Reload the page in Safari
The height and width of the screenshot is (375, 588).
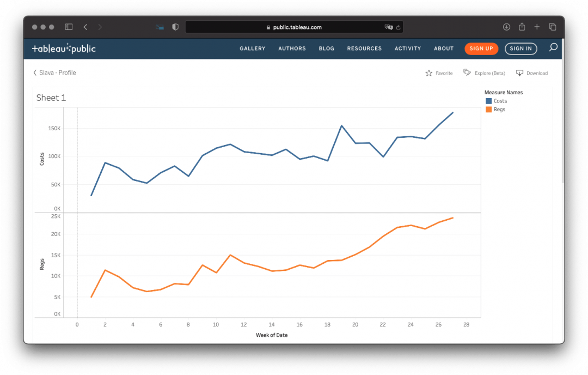coord(399,27)
